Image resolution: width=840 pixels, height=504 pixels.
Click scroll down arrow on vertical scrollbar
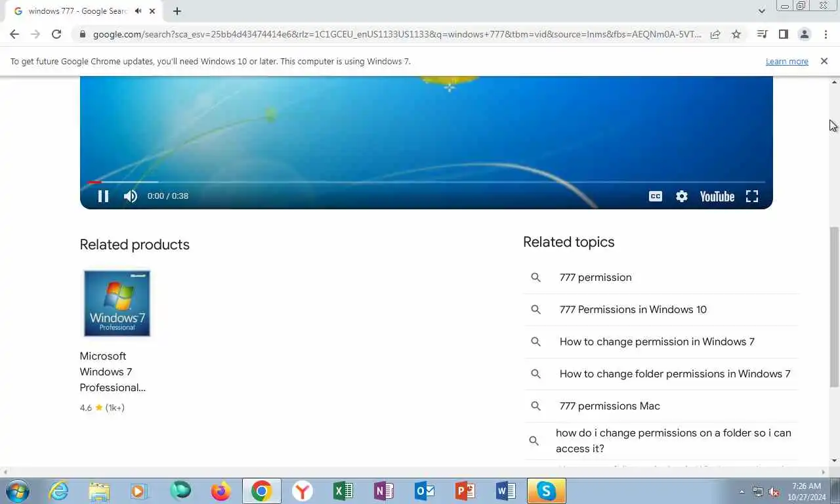pos(834,461)
